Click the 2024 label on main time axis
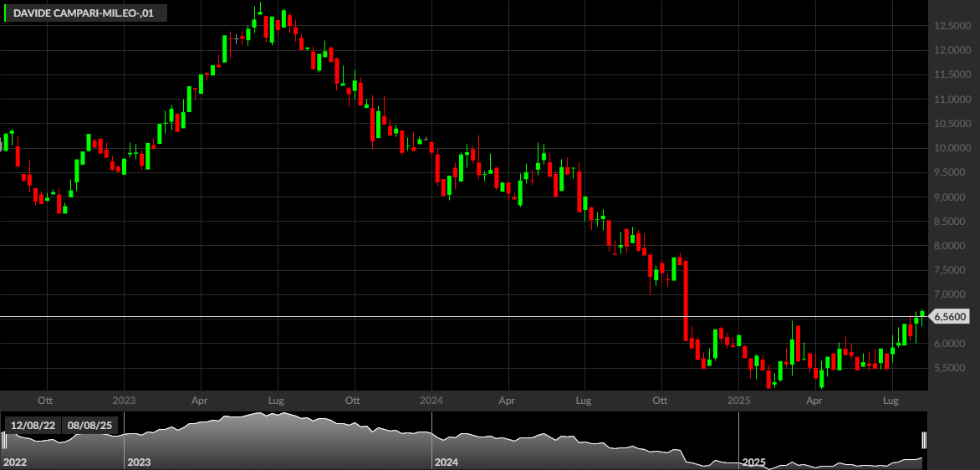The image size is (980, 470). coord(431,399)
